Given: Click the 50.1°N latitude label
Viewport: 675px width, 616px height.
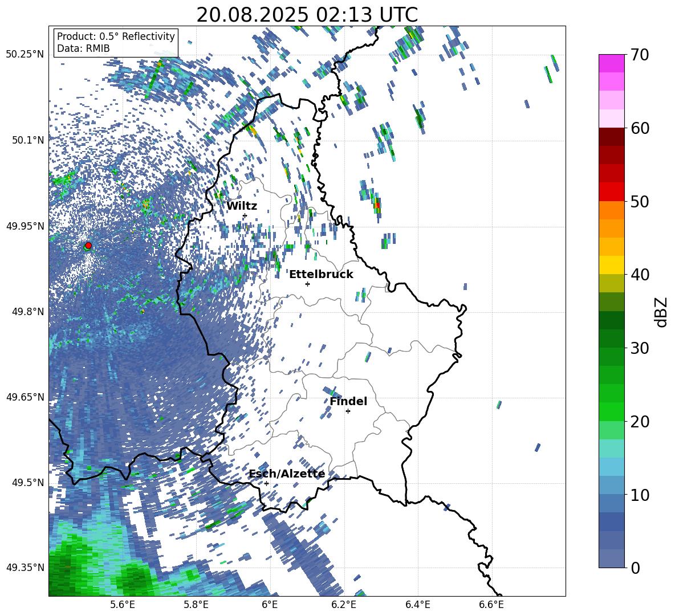Looking at the screenshot, I should click(x=29, y=140).
